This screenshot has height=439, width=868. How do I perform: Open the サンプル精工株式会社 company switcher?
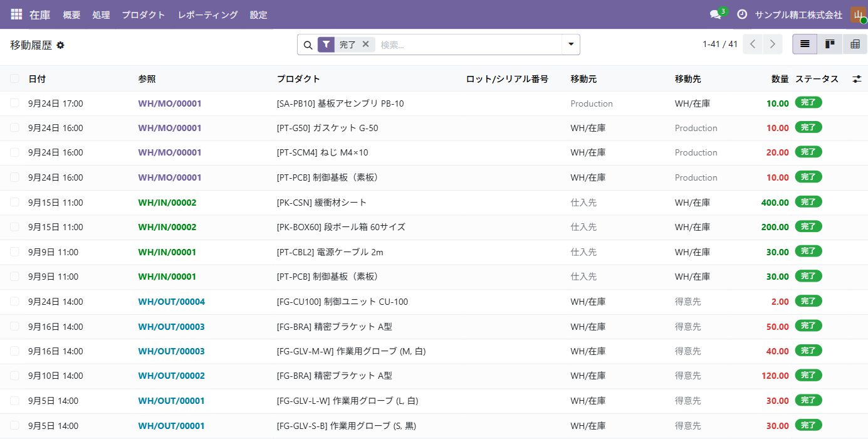coord(798,14)
